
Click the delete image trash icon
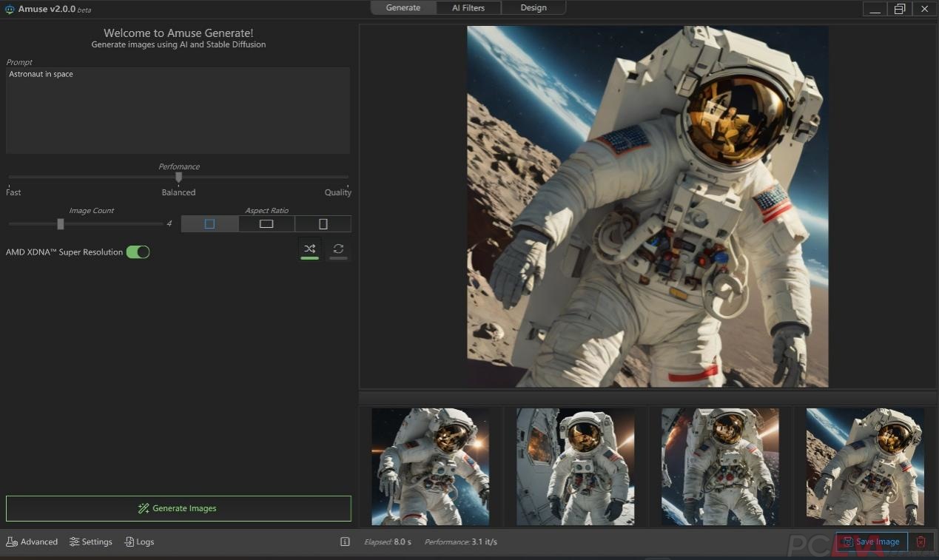(921, 542)
